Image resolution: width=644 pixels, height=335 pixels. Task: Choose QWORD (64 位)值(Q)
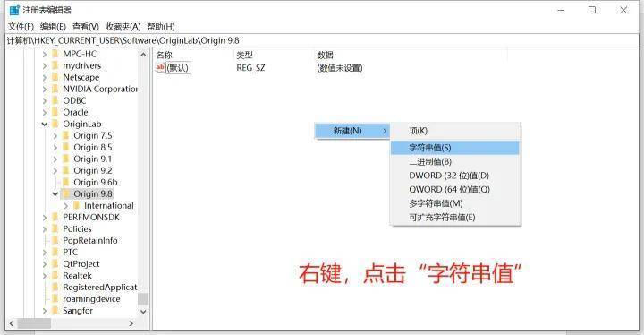point(455,190)
